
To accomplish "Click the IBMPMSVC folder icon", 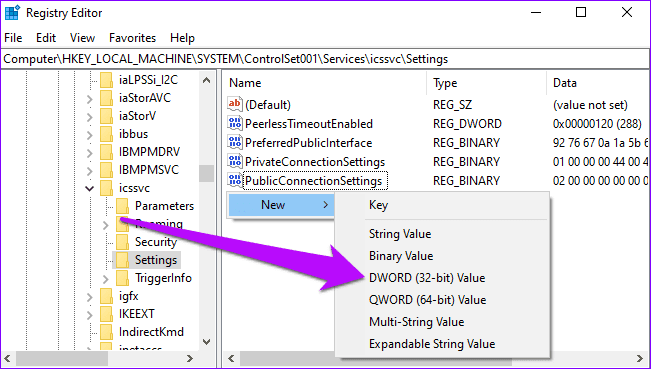I will [106, 170].
